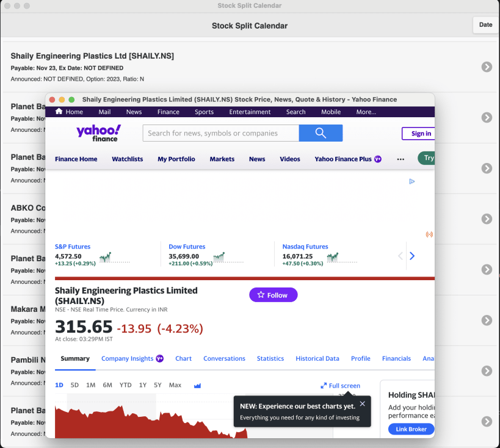500x448 pixels.
Task: Open Markets navigation item
Action: point(222,159)
